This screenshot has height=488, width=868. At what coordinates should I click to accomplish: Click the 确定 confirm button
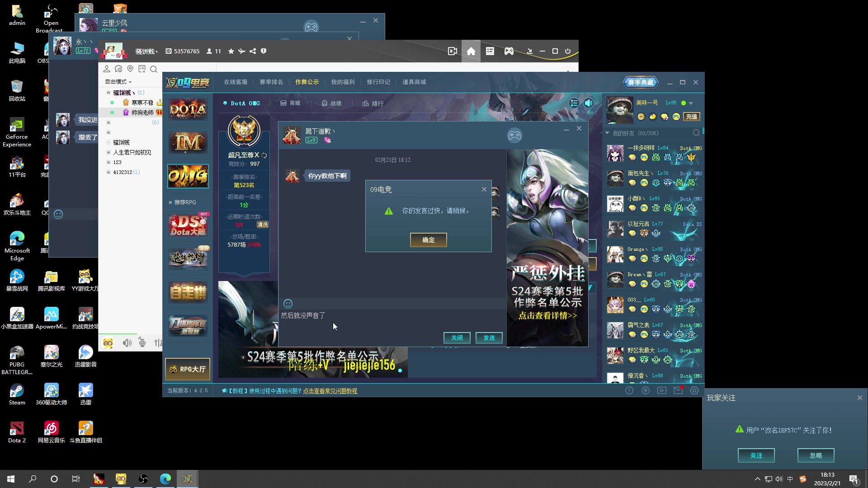[428, 240]
